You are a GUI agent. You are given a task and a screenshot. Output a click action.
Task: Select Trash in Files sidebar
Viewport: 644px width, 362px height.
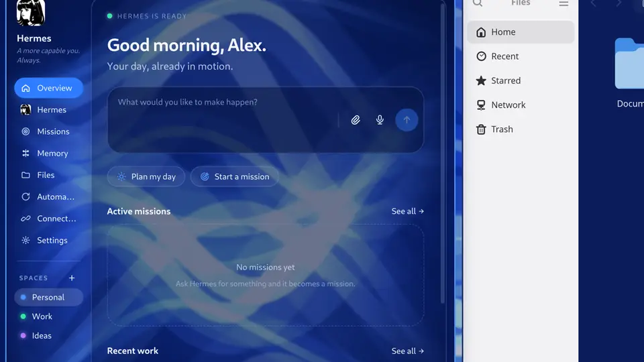pos(521,129)
